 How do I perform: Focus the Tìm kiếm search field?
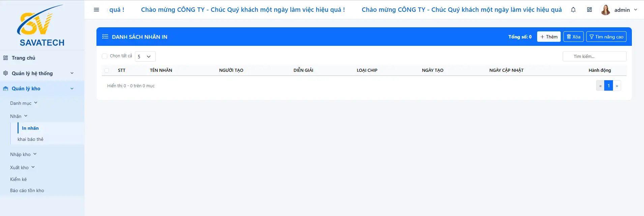pyautogui.click(x=594, y=56)
